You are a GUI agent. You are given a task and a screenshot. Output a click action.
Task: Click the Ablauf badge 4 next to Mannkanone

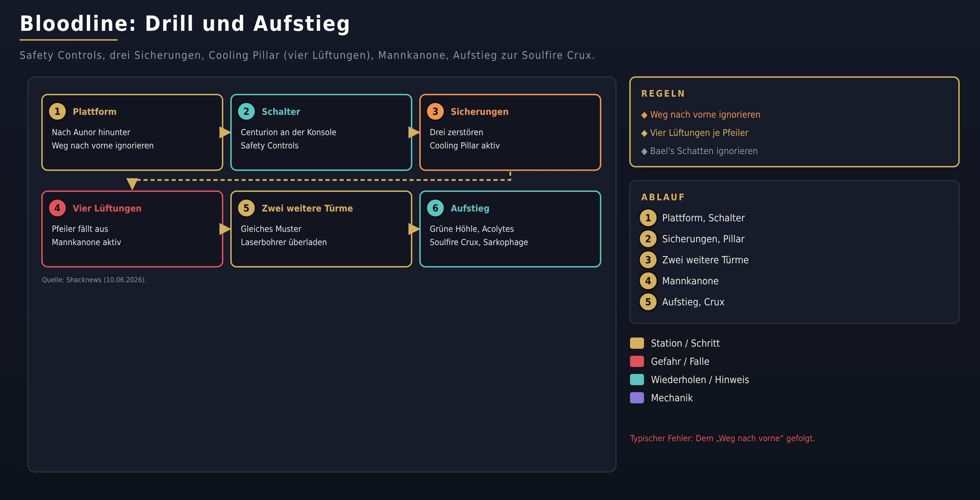[648, 281]
